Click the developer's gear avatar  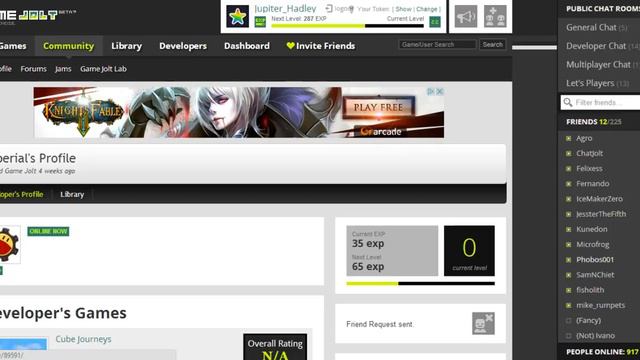point(9,244)
